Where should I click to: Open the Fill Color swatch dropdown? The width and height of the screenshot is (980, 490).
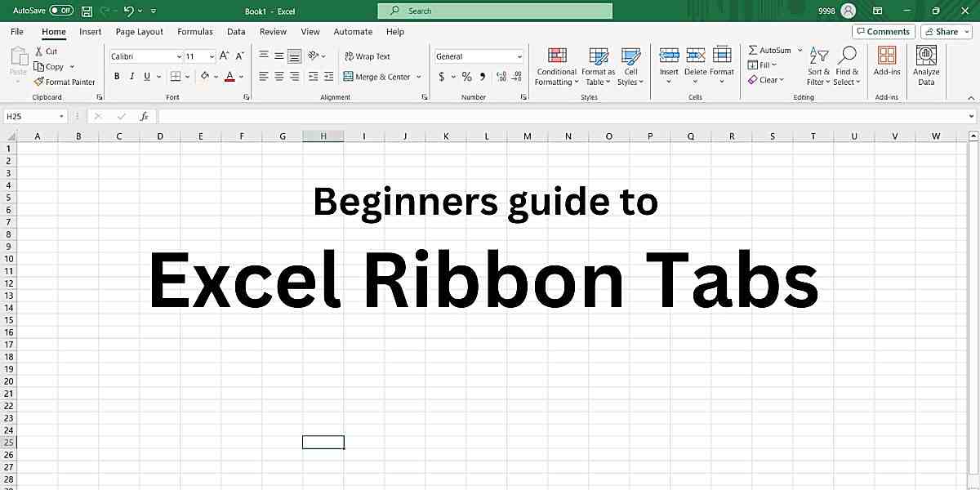point(216,76)
